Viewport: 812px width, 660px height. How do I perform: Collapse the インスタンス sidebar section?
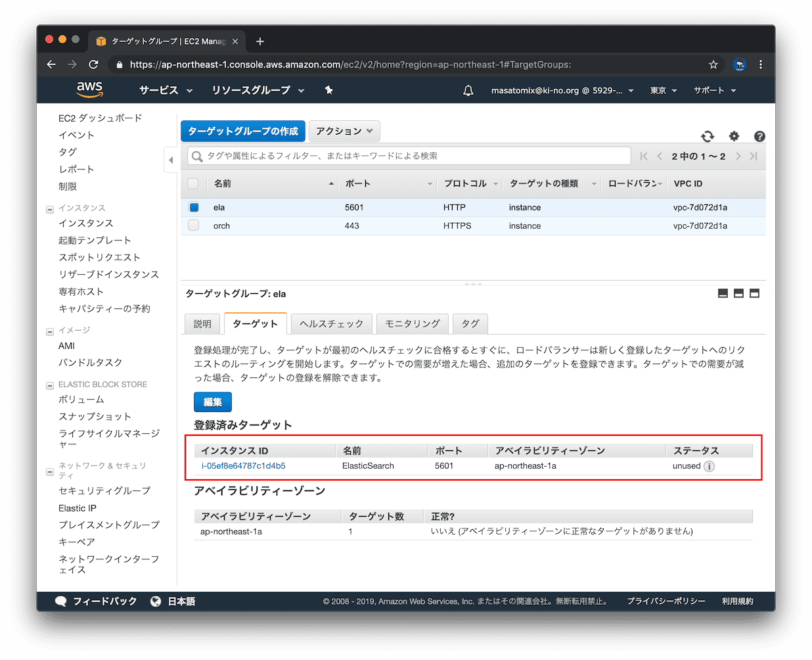pyautogui.click(x=50, y=210)
